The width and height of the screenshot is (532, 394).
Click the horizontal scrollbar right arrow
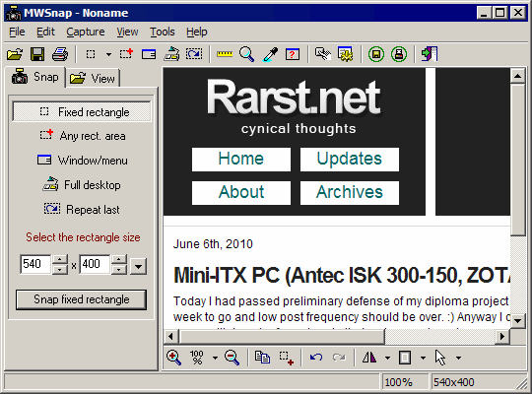tap(502, 336)
